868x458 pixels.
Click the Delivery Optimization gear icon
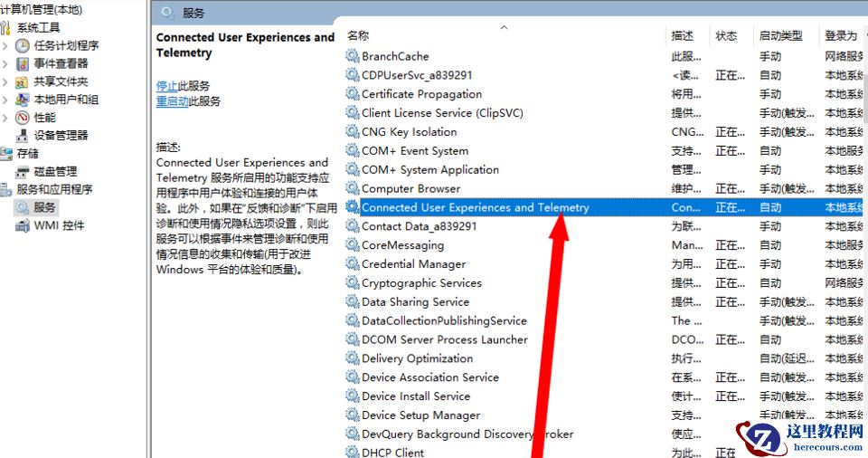[353, 358]
